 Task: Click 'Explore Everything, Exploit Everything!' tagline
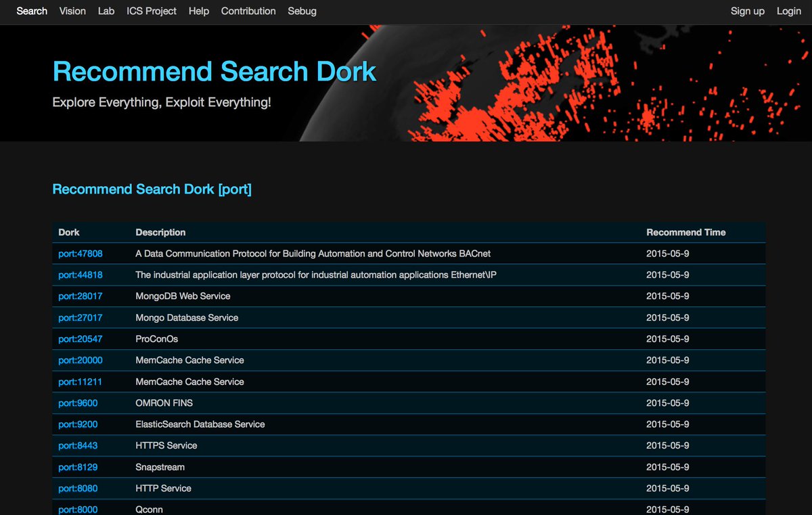tap(162, 103)
